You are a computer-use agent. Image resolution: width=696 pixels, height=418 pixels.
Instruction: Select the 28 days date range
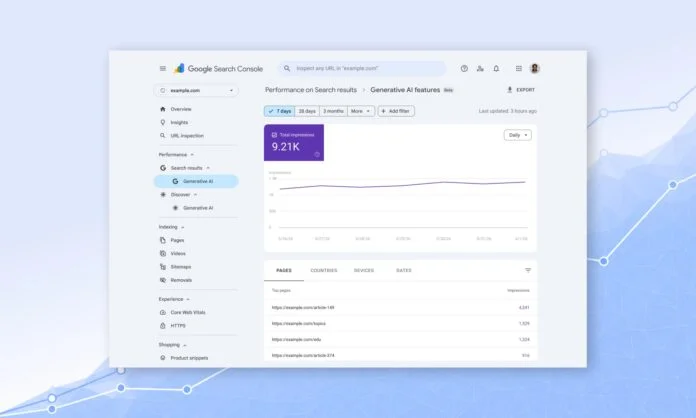click(307, 111)
